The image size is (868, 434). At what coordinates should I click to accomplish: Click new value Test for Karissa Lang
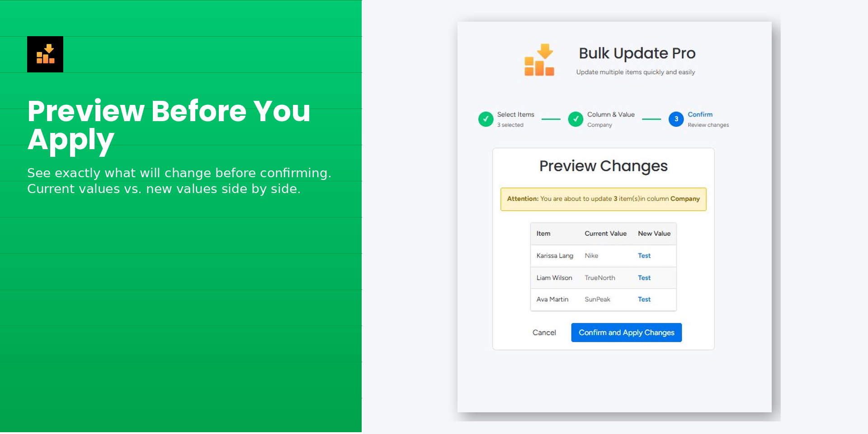point(644,256)
